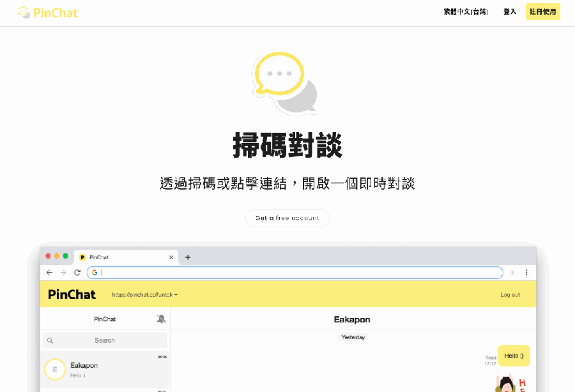Image resolution: width=575 pixels, height=392 pixels.
Task: Click the yellow 註冊使用 sign-up button
Action: point(542,11)
